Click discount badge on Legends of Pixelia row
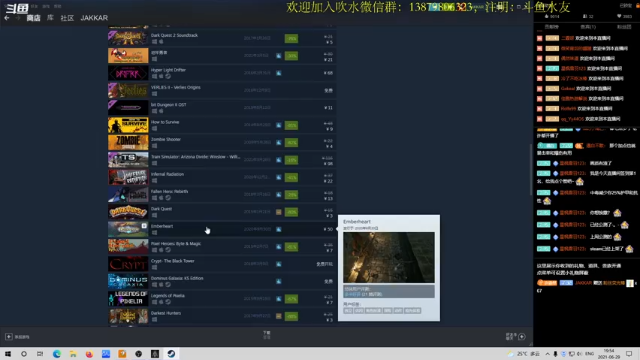Image resolution: width=640 pixels, height=360 pixels. coord(291,299)
